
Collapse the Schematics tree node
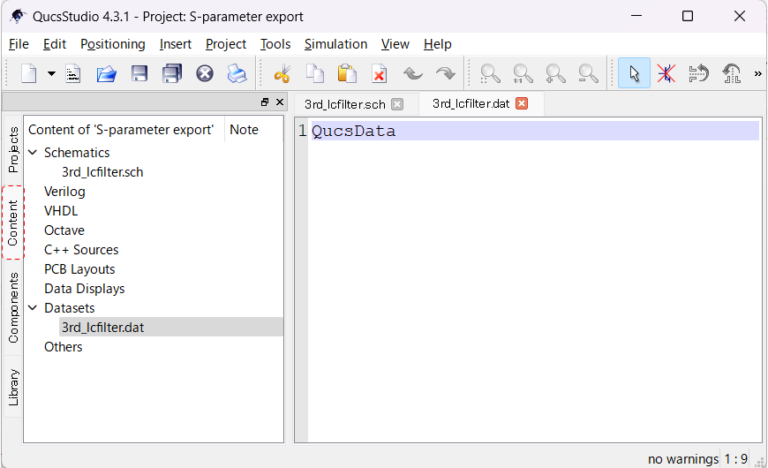[33, 153]
